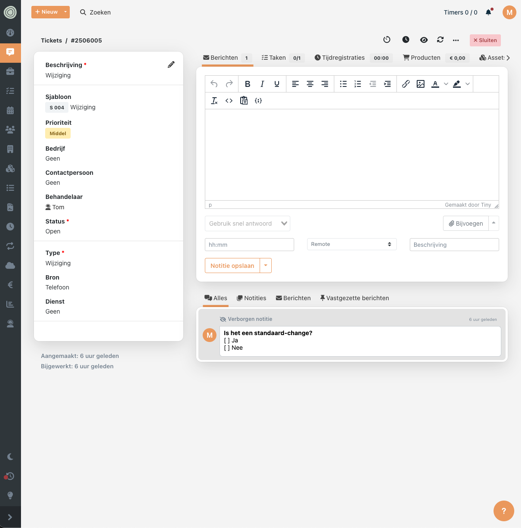Toggle the eye watch ticket icon
The image size is (521, 528).
[424, 40]
